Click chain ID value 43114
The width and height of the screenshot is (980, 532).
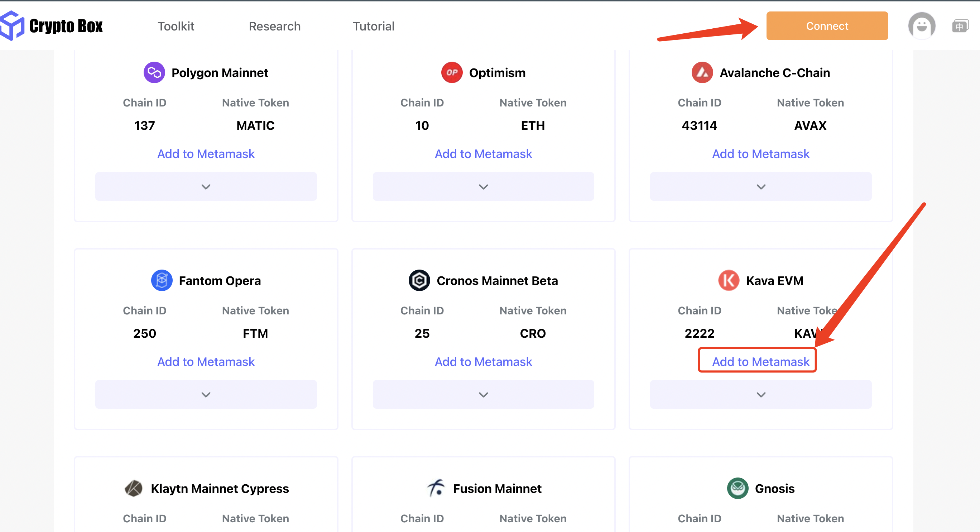(699, 126)
